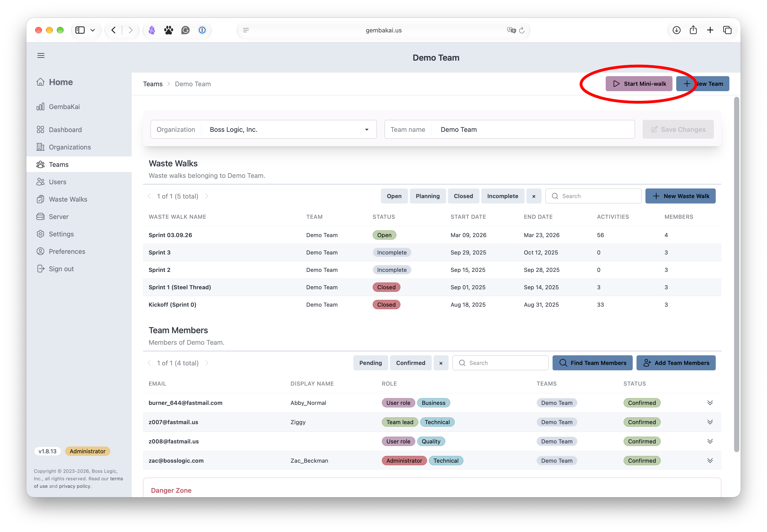The height and width of the screenshot is (532, 767).
Task: Click the Waste Walks search field
Action: (x=593, y=196)
